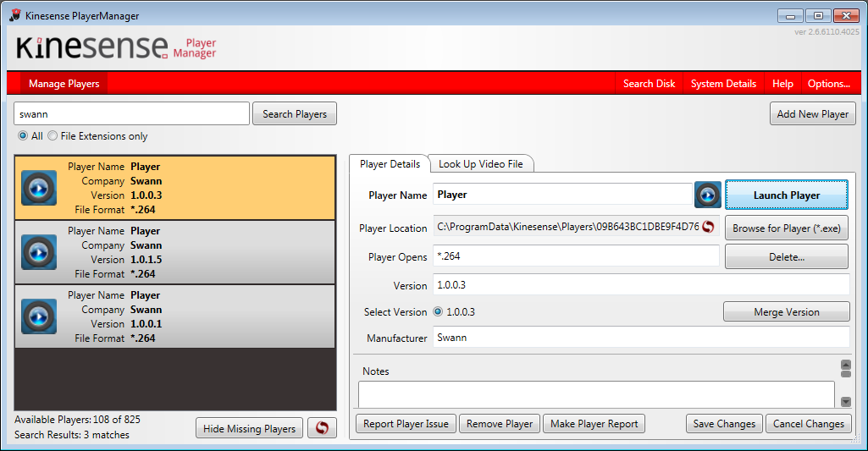The width and height of the screenshot is (868, 451).
Task: Click the player icon next to Player Name field
Action: pyautogui.click(x=707, y=195)
